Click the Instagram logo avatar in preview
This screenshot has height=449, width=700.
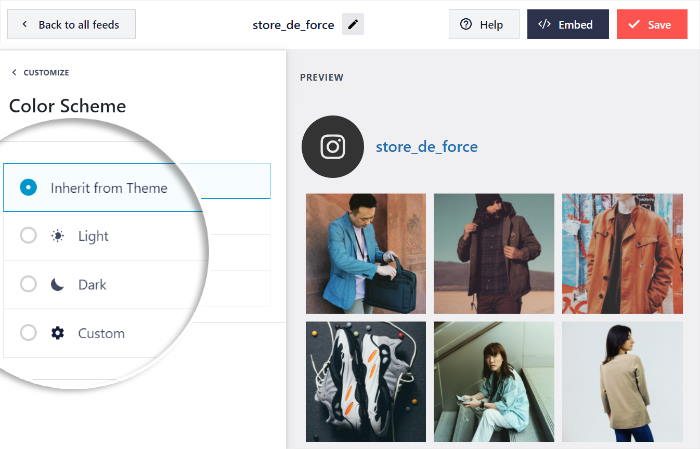pos(333,147)
